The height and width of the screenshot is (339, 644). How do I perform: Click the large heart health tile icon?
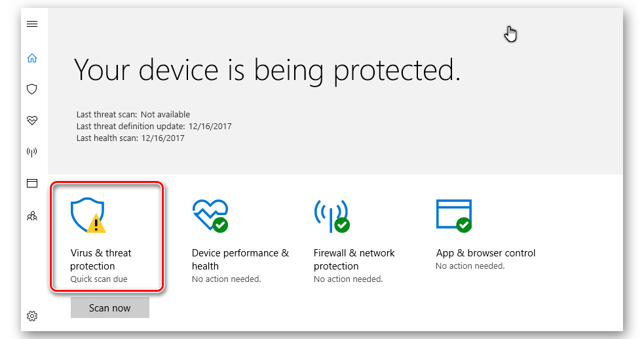point(210,215)
